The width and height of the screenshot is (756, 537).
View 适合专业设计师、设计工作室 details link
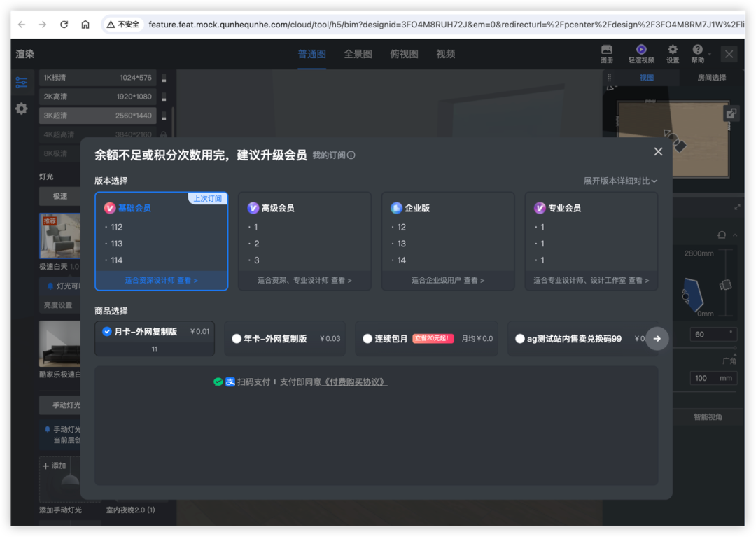(x=591, y=280)
